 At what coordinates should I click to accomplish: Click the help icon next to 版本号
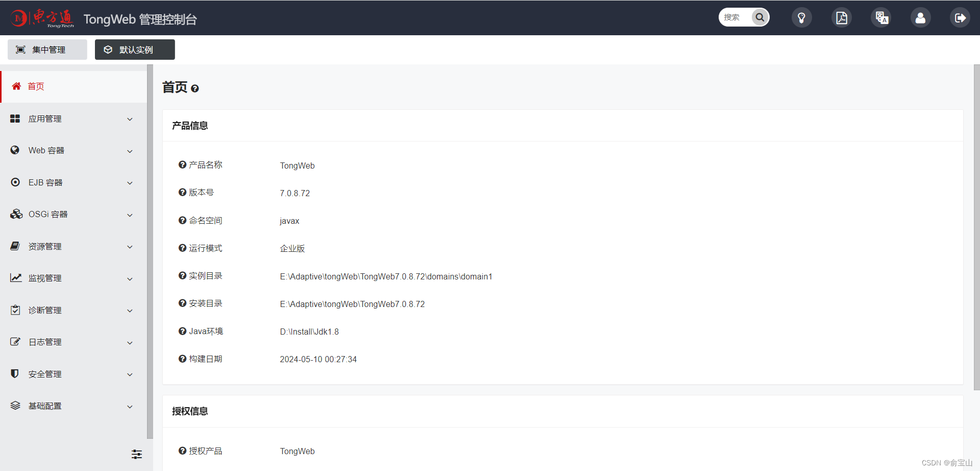pos(182,192)
